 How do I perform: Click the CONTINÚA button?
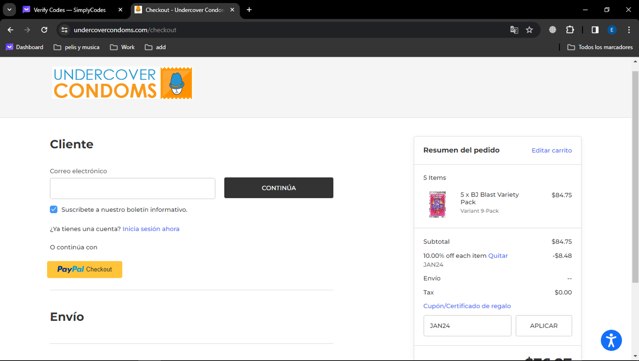tap(279, 188)
